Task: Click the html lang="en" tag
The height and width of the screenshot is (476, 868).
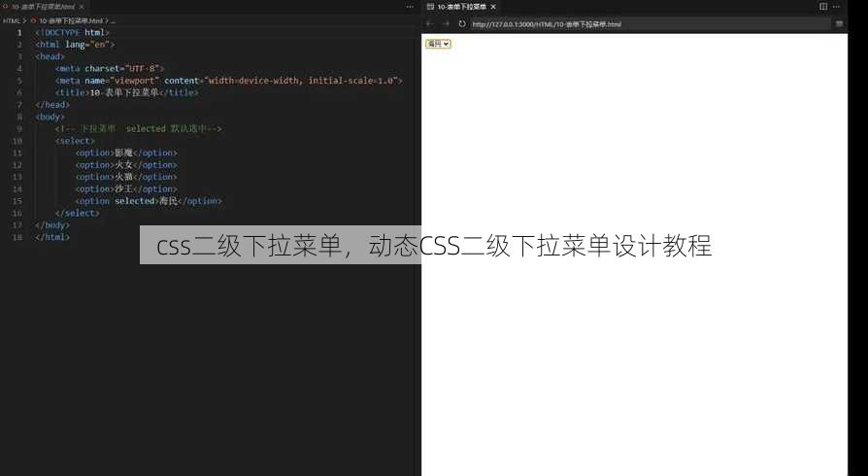Action: 75,45
